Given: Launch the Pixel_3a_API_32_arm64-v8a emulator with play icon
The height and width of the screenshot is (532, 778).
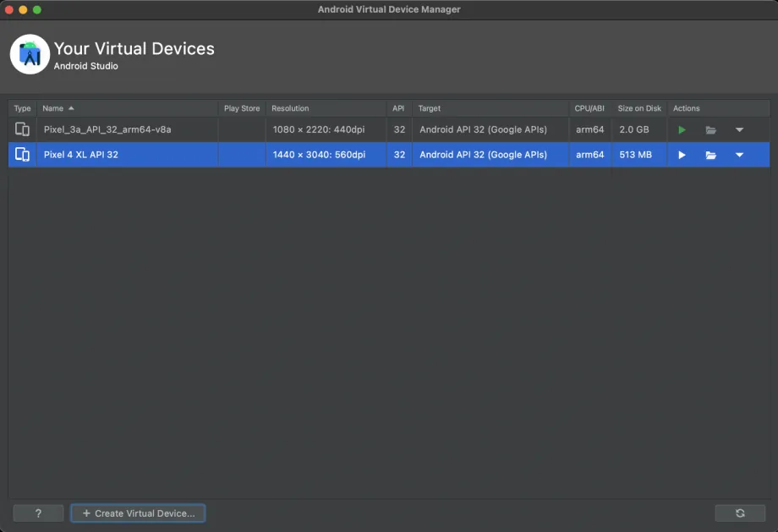Looking at the screenshot, I should tap(682, 130).
